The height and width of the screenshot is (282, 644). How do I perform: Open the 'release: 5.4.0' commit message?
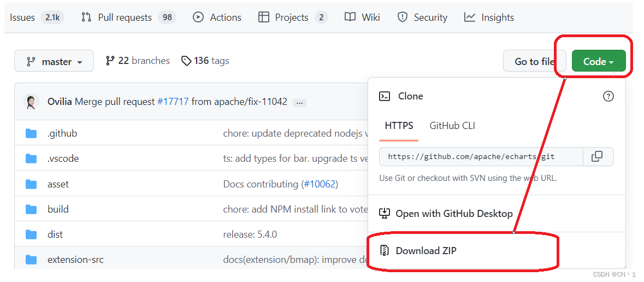[250, 234]
